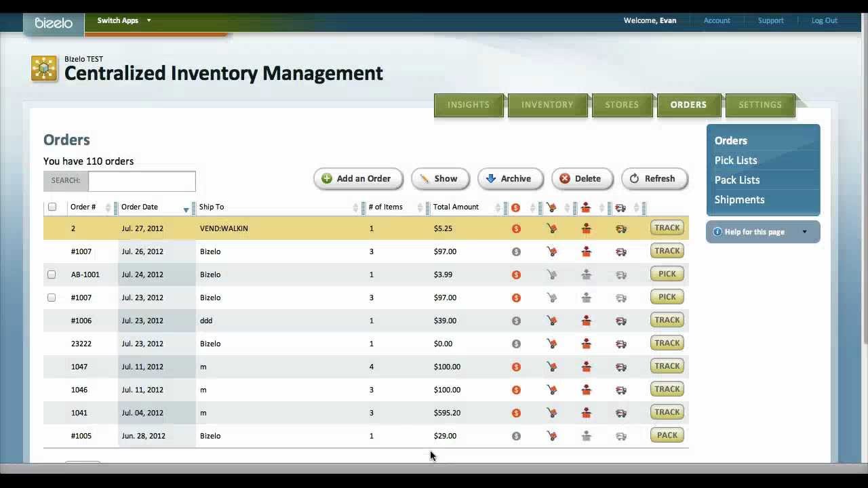This screenshot has height=488, width=868.
Task: Sort by Total Amount column arrows
Action: click(498, 208)
